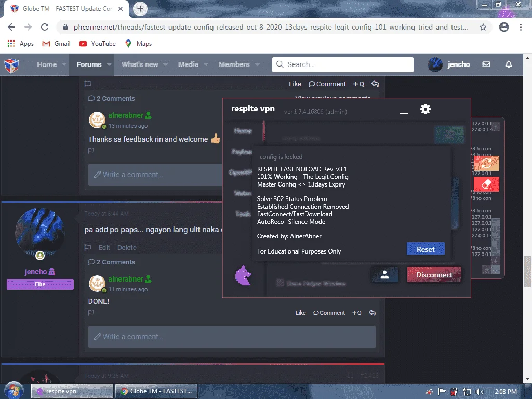Click Edit on jencho's post

[x=104, y=248]
